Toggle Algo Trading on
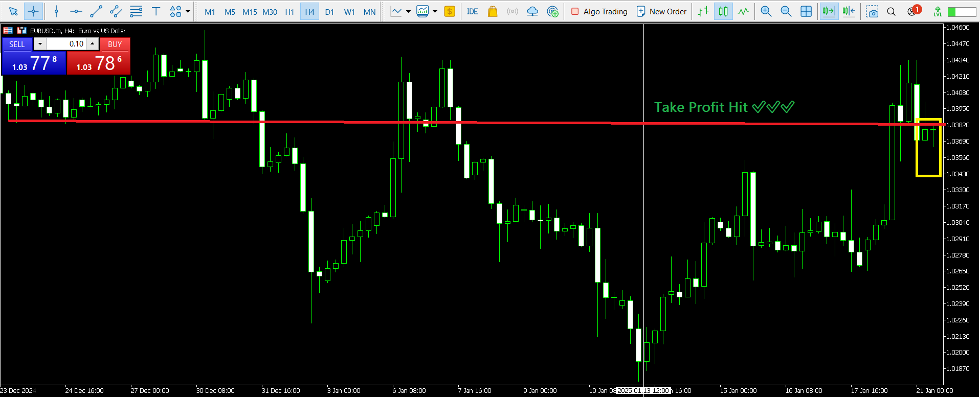Image resolution: width=980 pixels, height=398 pixels. 599,11
